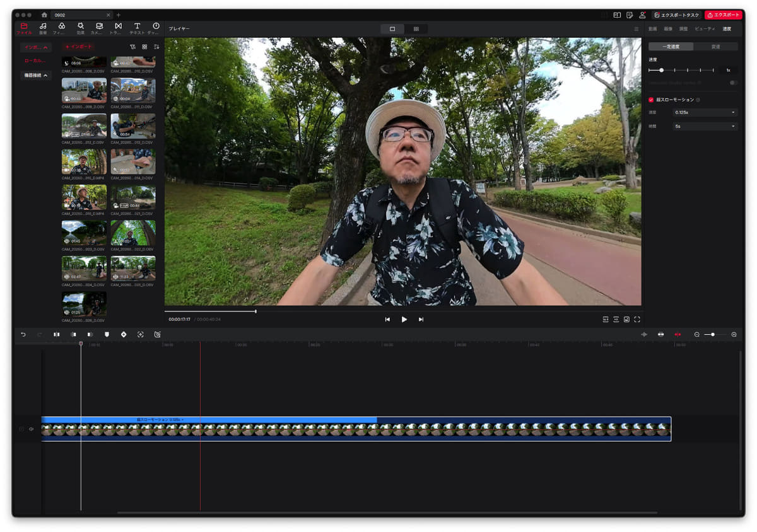757x532 pixels.
Task: Split the clip at playhead
Action: (x=57, y=334)
